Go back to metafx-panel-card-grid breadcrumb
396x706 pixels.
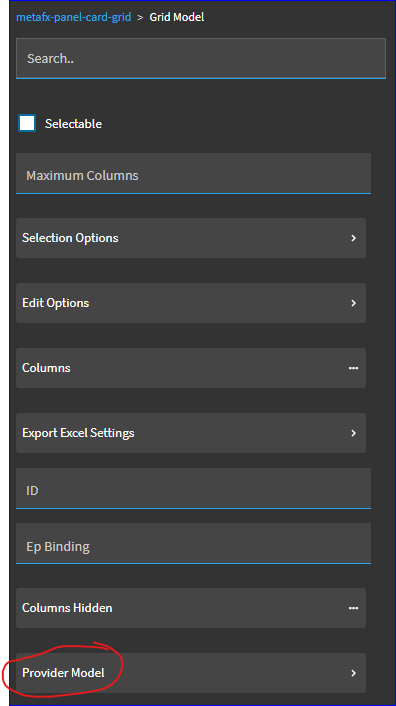click(74, 18)
